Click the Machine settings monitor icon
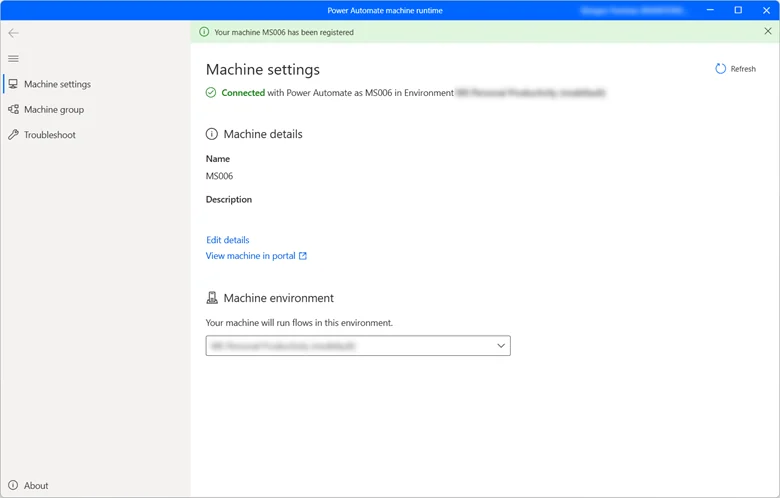The image size is (780, 498). [x=13, y=84]
